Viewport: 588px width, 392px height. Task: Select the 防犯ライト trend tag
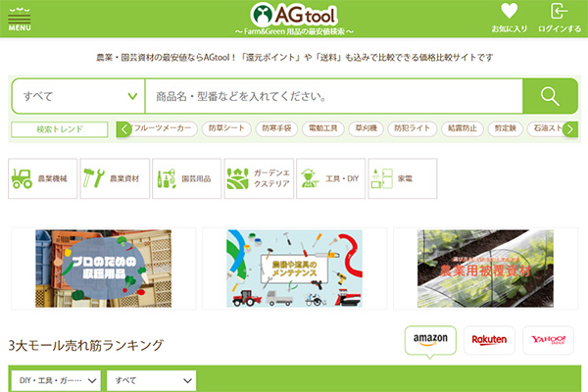[413, 128]
